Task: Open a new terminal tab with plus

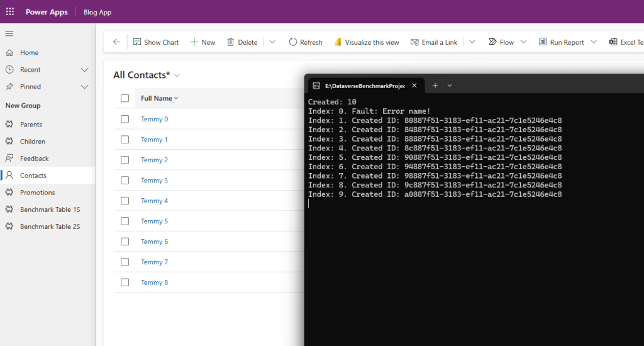Action: click(x=435, y=86)
